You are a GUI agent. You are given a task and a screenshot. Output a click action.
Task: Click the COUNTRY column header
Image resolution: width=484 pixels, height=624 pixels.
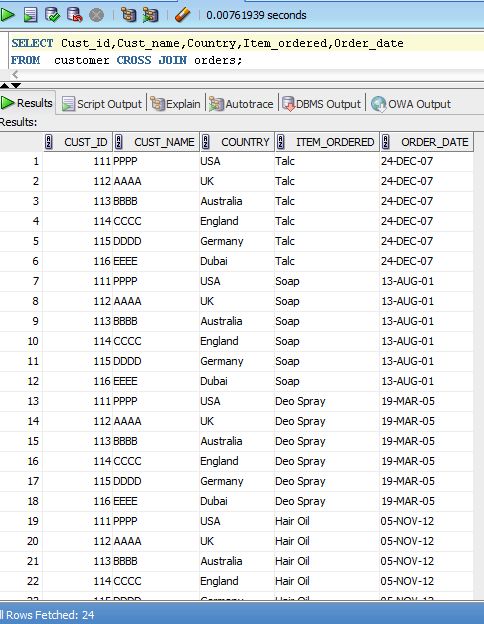(237, 142)
